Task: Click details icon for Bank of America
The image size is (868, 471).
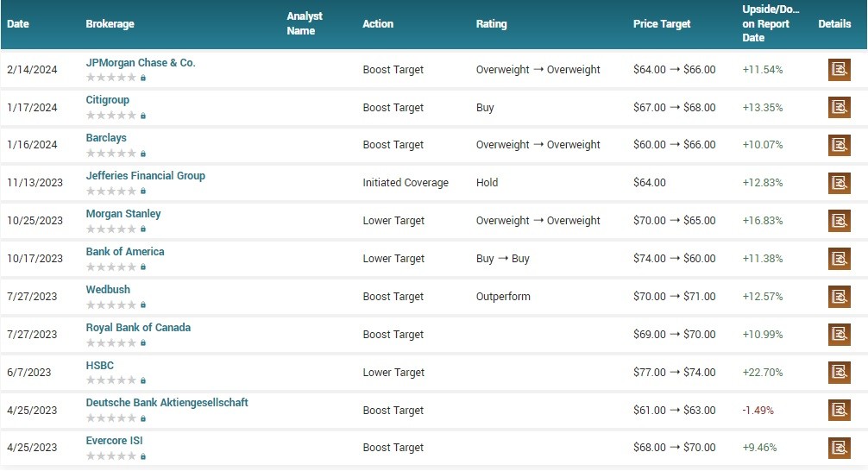Action: (839, 259)
